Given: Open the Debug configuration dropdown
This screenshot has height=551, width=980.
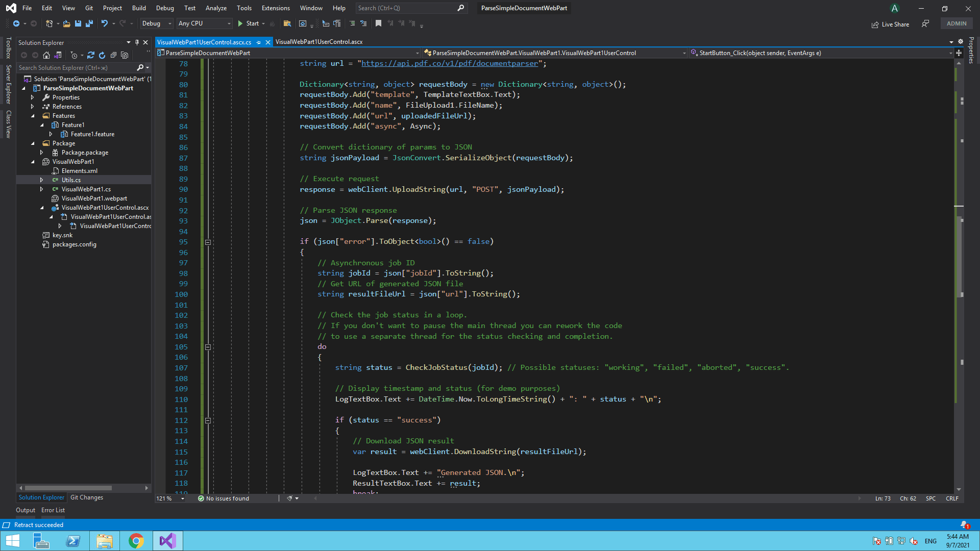Looking at the screenshot, I should point(157,23).
